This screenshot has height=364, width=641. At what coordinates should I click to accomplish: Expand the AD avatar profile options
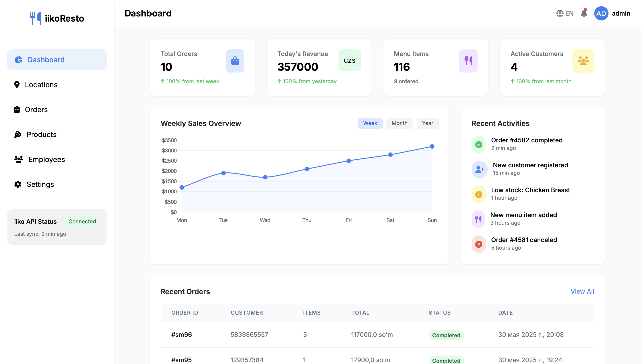coord(601,13)
